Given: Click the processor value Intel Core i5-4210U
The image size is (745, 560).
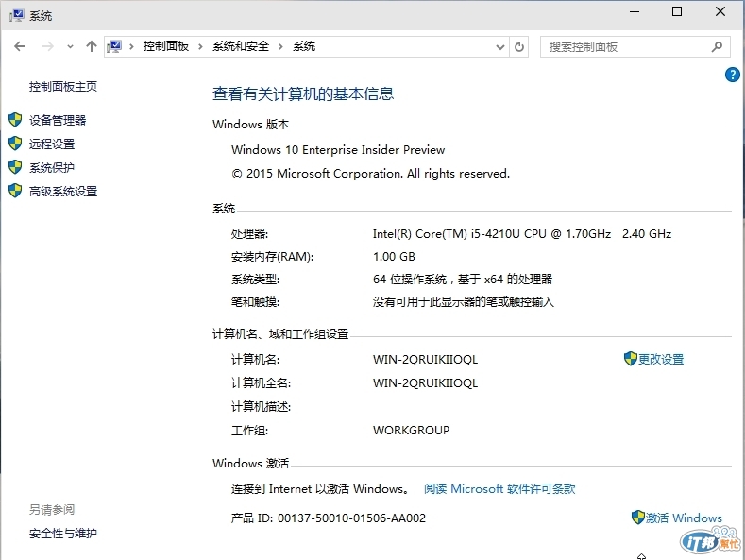Looking at the screenshot, I should (x=522, y=234).
